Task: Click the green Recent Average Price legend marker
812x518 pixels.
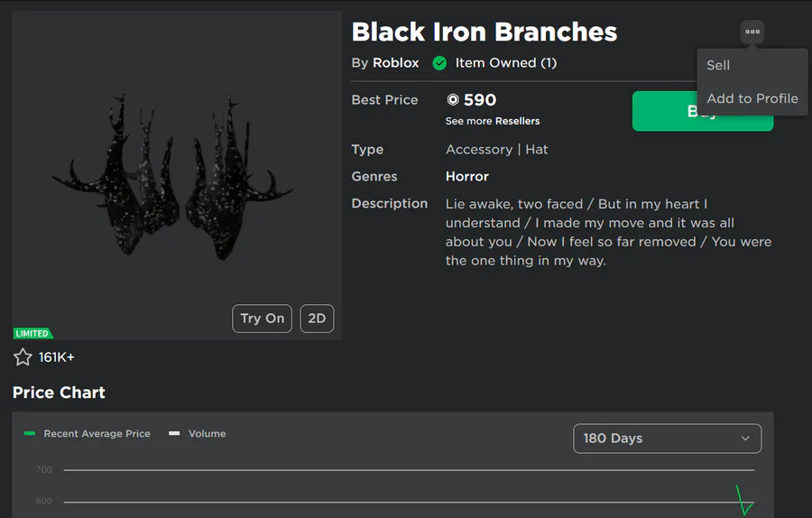Action: tap(30, 433)
